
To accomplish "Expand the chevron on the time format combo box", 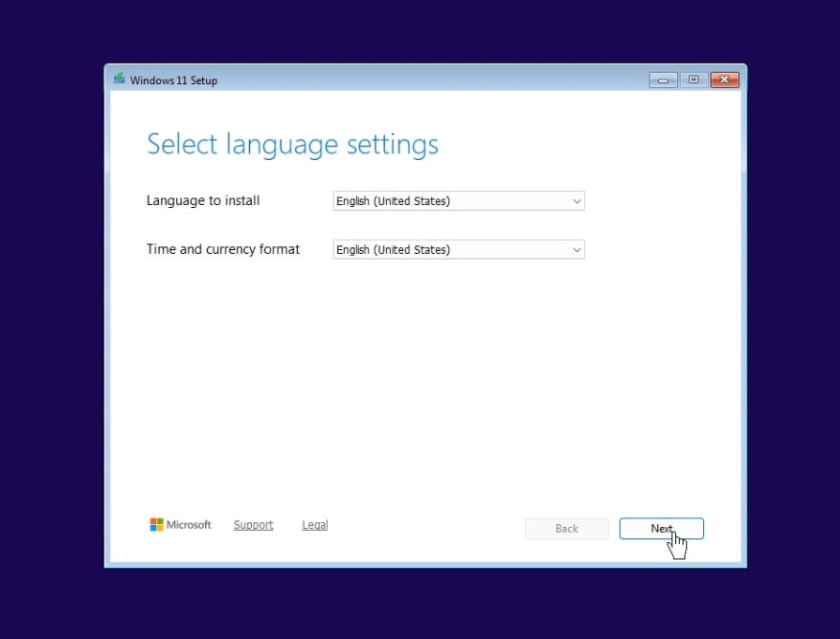I will [577, 249].
